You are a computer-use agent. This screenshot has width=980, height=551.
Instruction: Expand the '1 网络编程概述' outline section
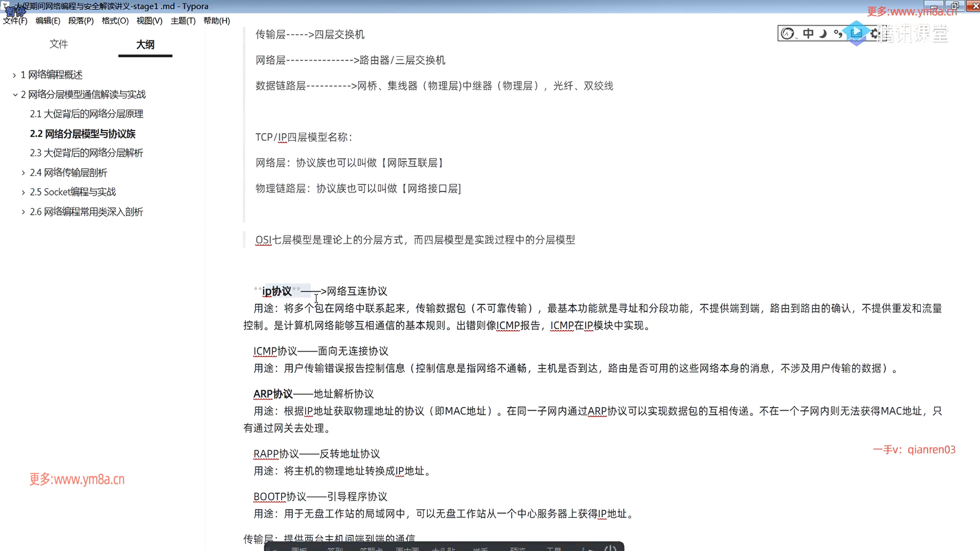[x=14, y=75]
